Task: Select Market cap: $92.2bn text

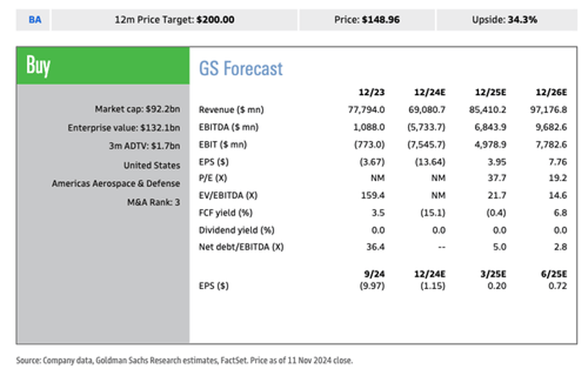Action: pos(137,109)
